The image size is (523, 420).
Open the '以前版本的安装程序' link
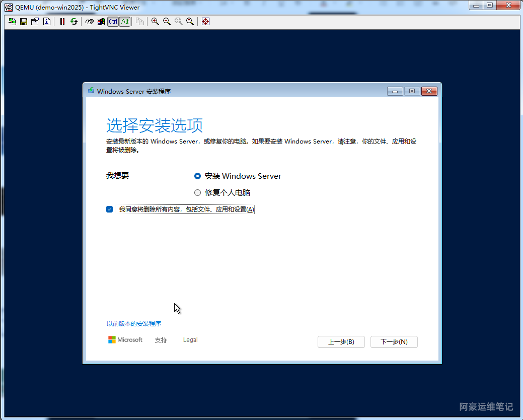(x=134, y=324)
